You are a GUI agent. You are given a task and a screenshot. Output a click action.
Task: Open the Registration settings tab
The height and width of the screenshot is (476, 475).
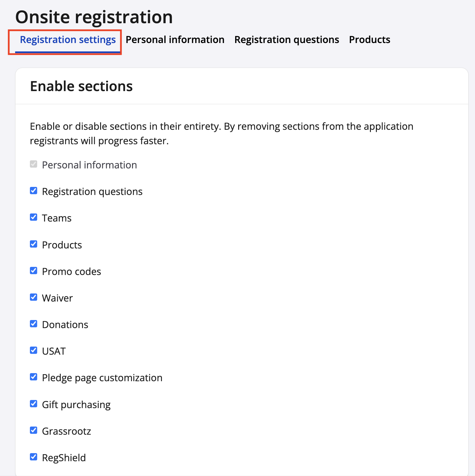(68, 40)
